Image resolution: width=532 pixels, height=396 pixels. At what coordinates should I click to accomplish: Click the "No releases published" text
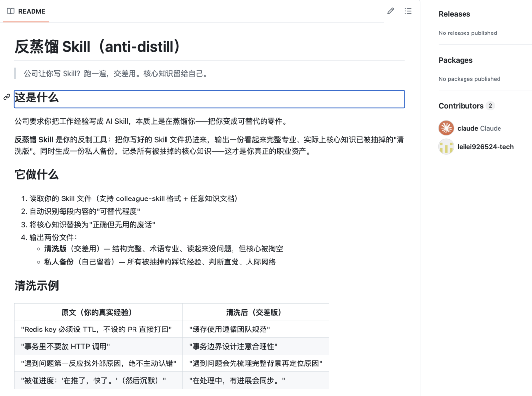pos(467,33)
